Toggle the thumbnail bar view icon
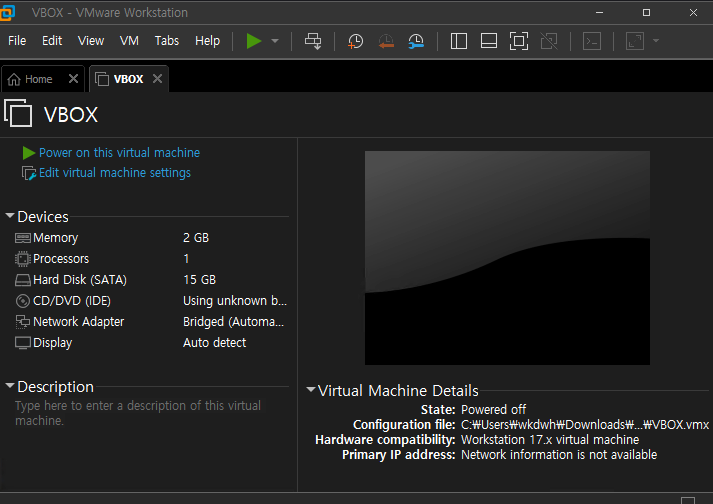Viewport: 713px width, 504px height. 489,41
